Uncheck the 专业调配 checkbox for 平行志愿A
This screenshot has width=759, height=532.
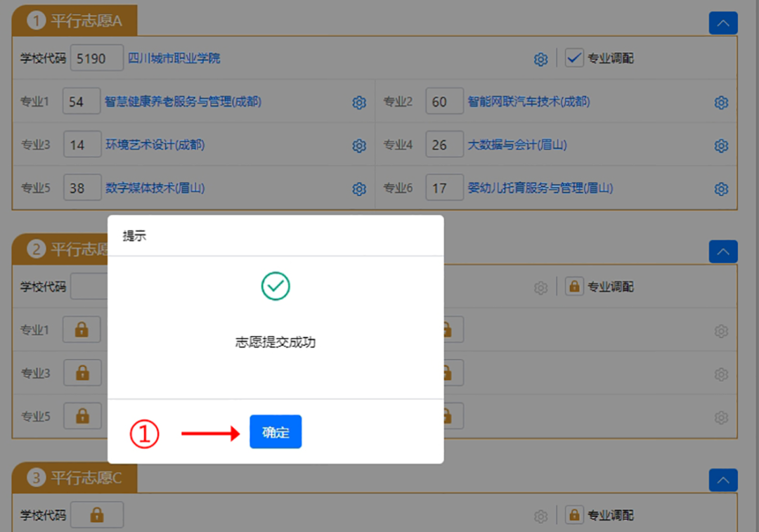(574, 59)
